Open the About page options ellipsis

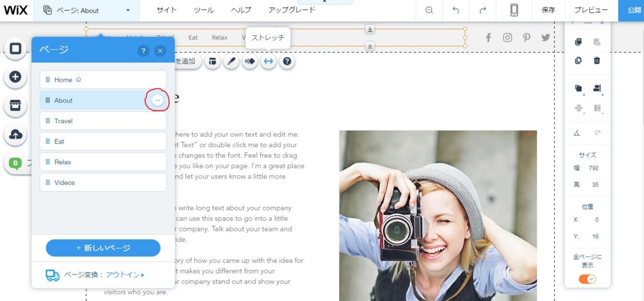[x=157, y=100]
